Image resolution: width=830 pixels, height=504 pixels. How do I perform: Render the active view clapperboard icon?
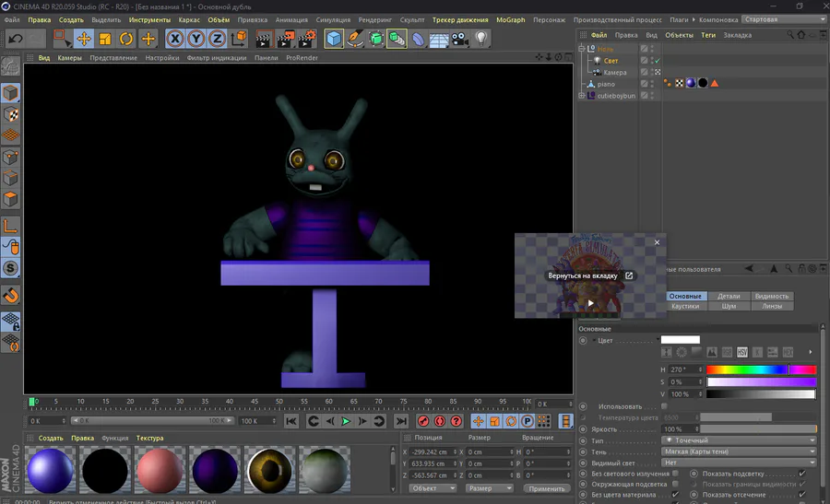coord(264,39)
